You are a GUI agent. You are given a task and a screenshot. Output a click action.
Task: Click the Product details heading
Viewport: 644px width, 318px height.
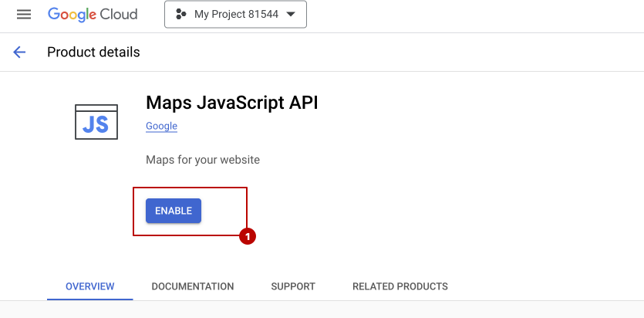click(x=93, y=52)
